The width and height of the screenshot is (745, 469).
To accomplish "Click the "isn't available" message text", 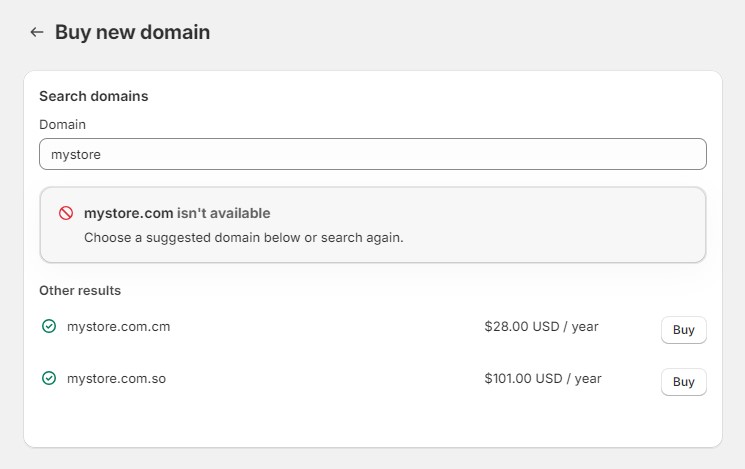I will (224, 213).
